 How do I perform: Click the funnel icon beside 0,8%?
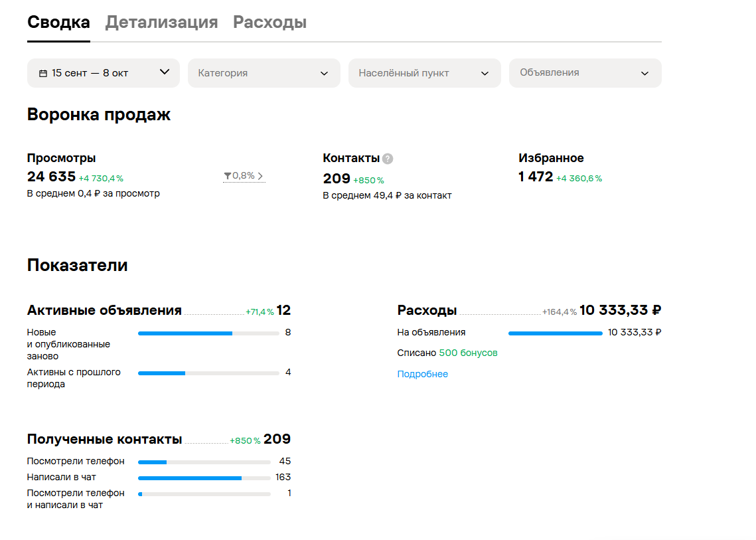point(227,176)
